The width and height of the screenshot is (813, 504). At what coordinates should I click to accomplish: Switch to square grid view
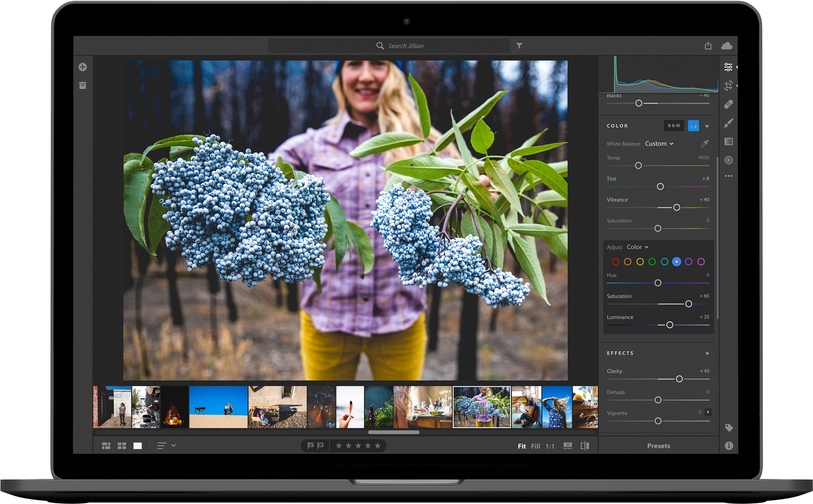pos(122,446)
